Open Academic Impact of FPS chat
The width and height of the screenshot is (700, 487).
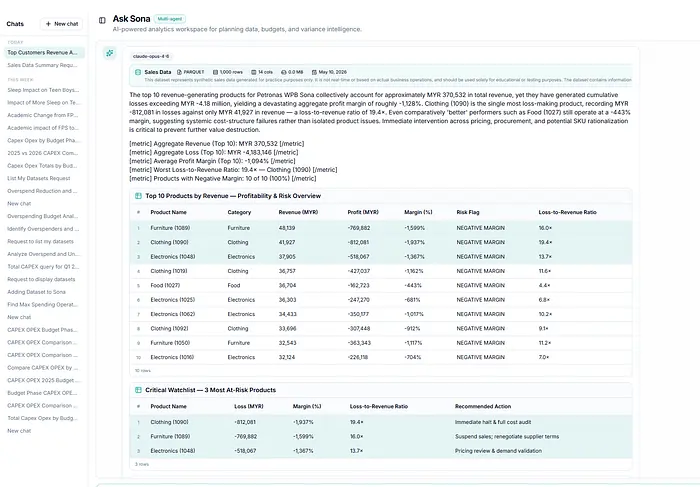point(44,128)
